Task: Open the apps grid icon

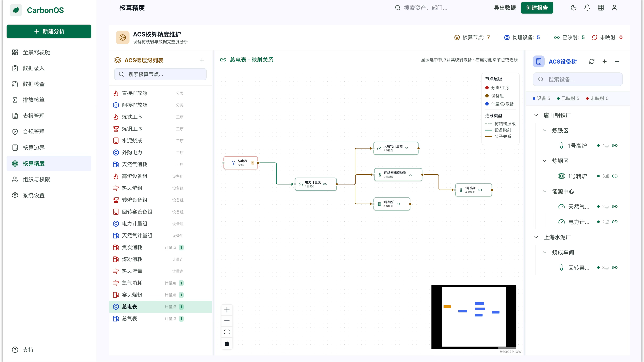Action: [601, 8]
